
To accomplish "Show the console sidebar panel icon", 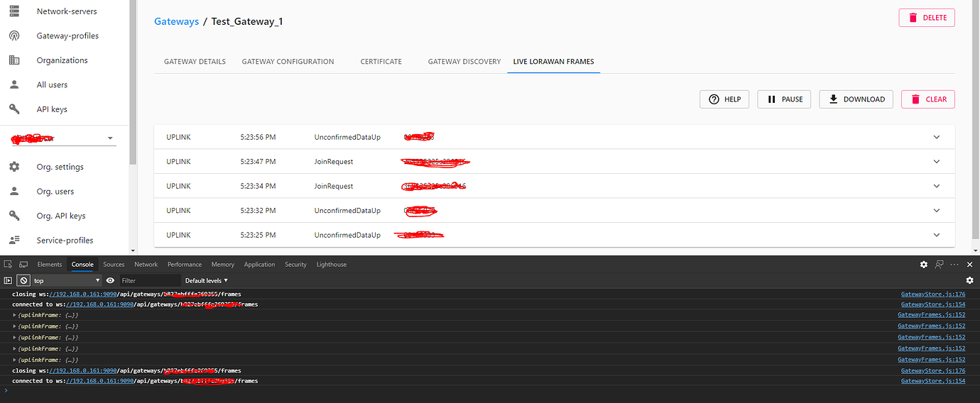I will [8, 280].
